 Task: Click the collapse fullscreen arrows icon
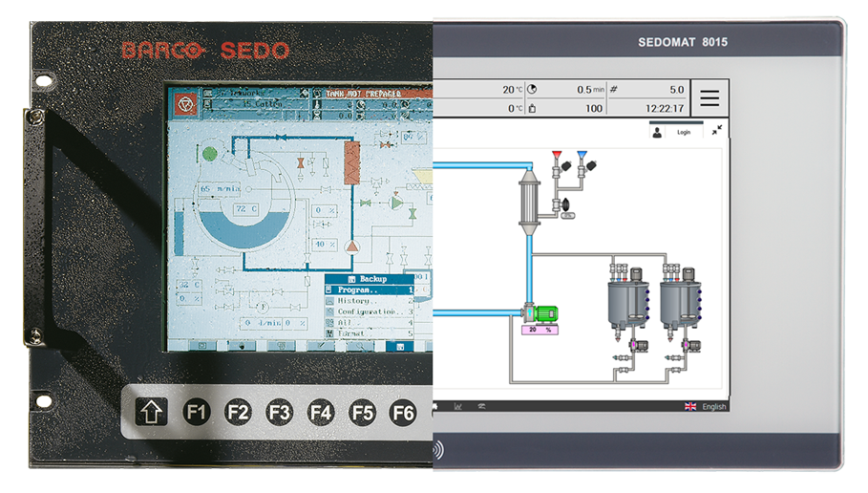pyautogui.click(x=717, y=130)
